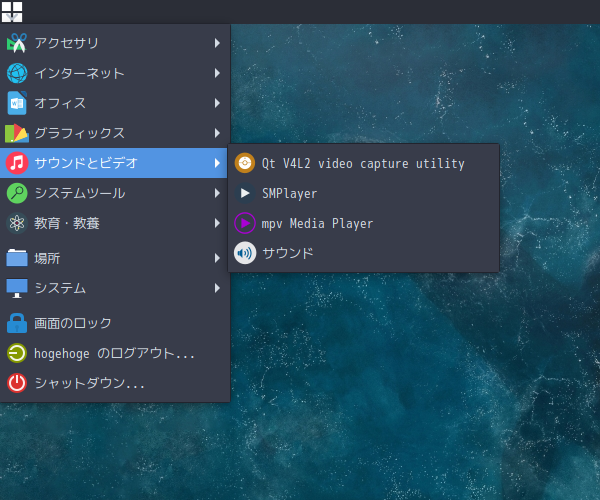Click the オフィス document icon

tap(17, 103)
